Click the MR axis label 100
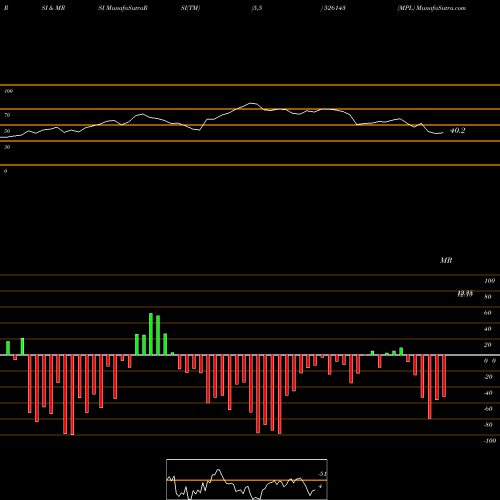The height and width of the screenshot is (500, 500). click(490, 281)
